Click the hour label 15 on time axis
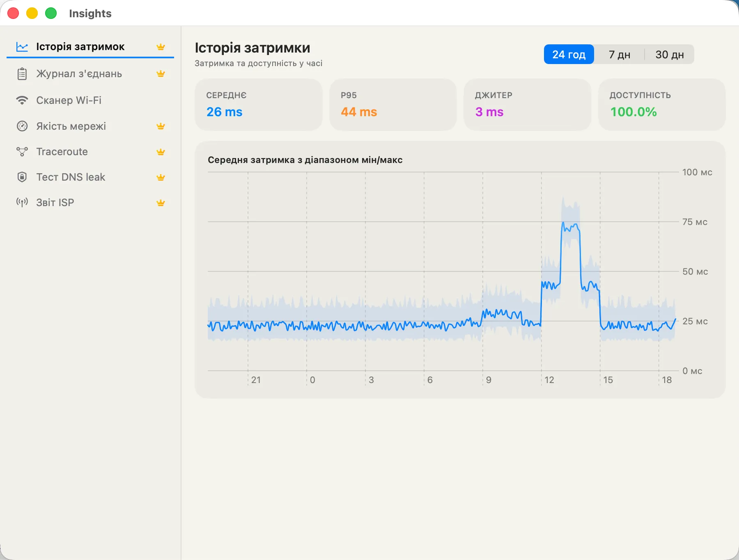Viewport: 739px width, 560px height. tap(608, 380)
